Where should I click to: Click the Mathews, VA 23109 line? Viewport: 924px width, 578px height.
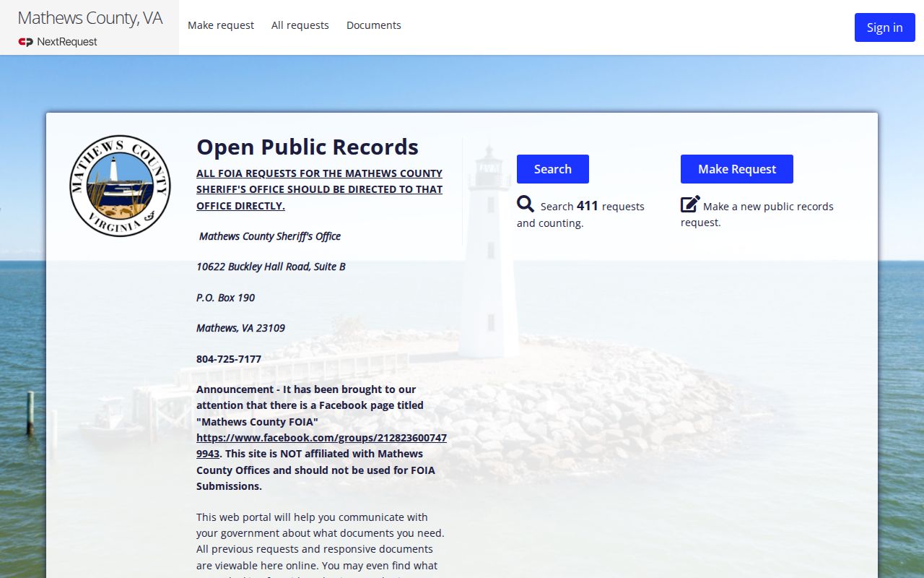tap(240, 328)
